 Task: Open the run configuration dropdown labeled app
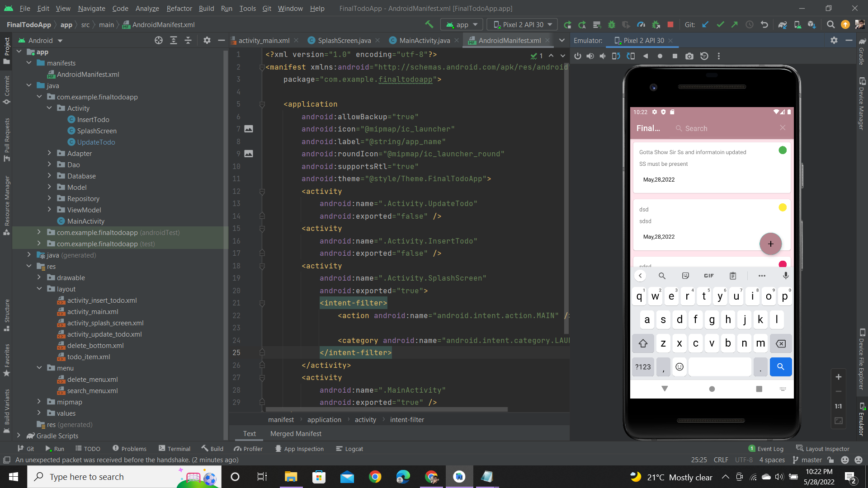point(461,24)
